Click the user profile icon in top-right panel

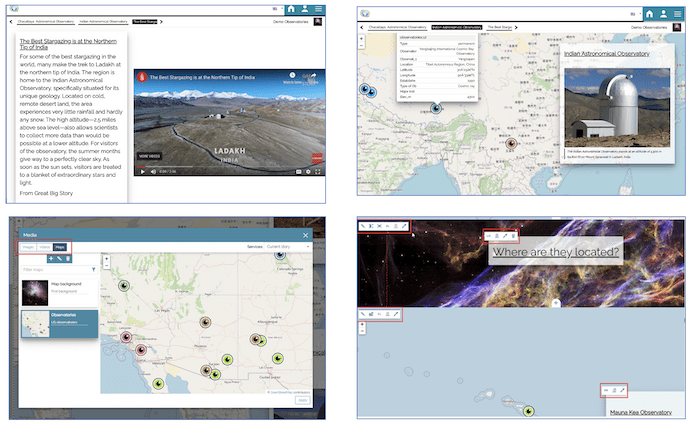[664, 13]
